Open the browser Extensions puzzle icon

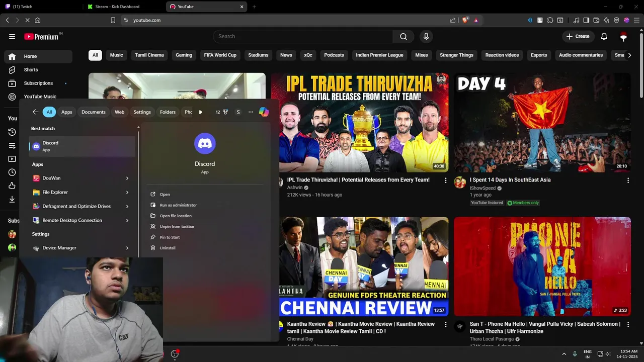[550, 20]
